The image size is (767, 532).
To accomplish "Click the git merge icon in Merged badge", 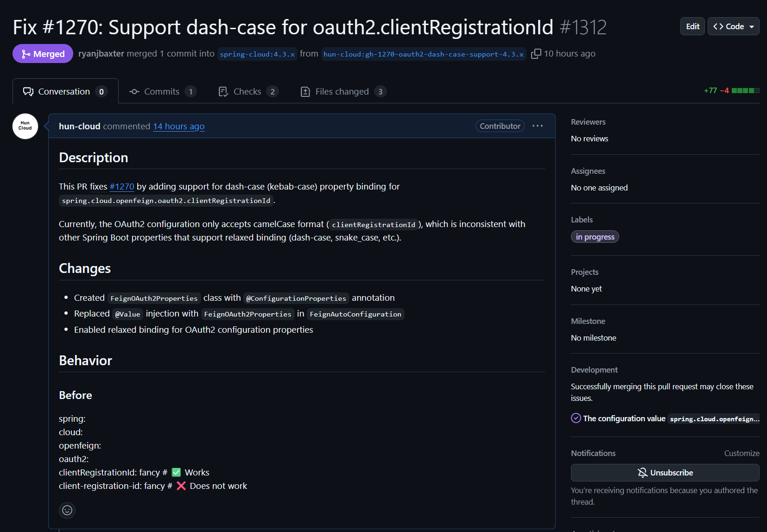I will click(x=26, y=54).
